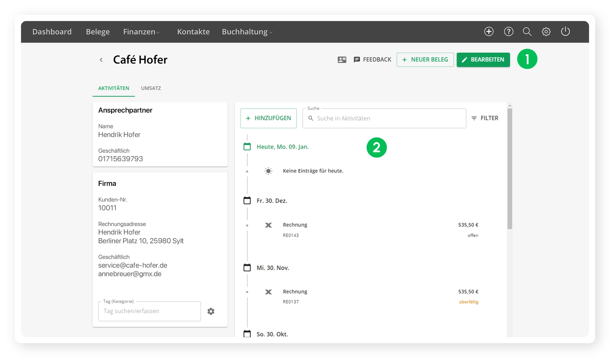Viewport: 616px width, 364px height.
Task: Click the Hinzufügen button
Action: [x=268, y=118]
